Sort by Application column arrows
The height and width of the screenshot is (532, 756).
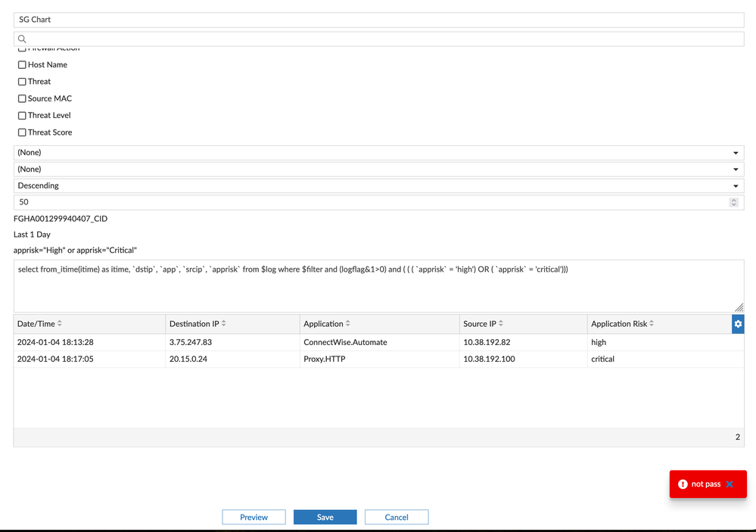pyautogui.click(x=348, y=324)
